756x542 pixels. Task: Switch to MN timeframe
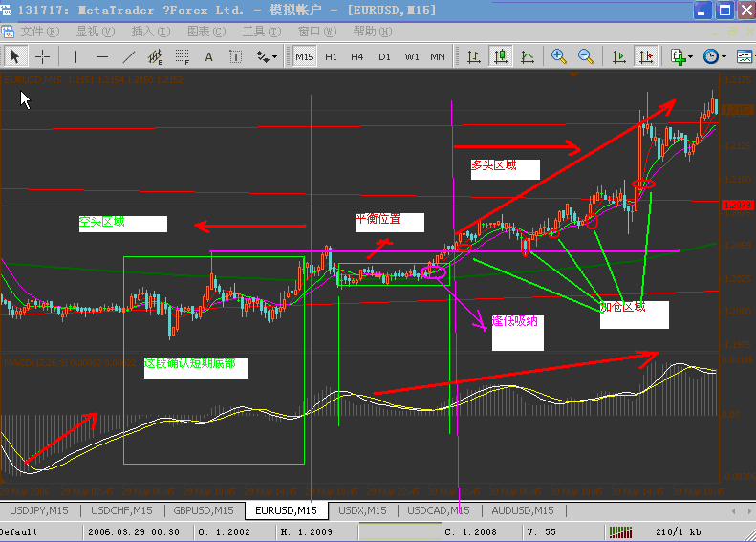click(438, 57)
